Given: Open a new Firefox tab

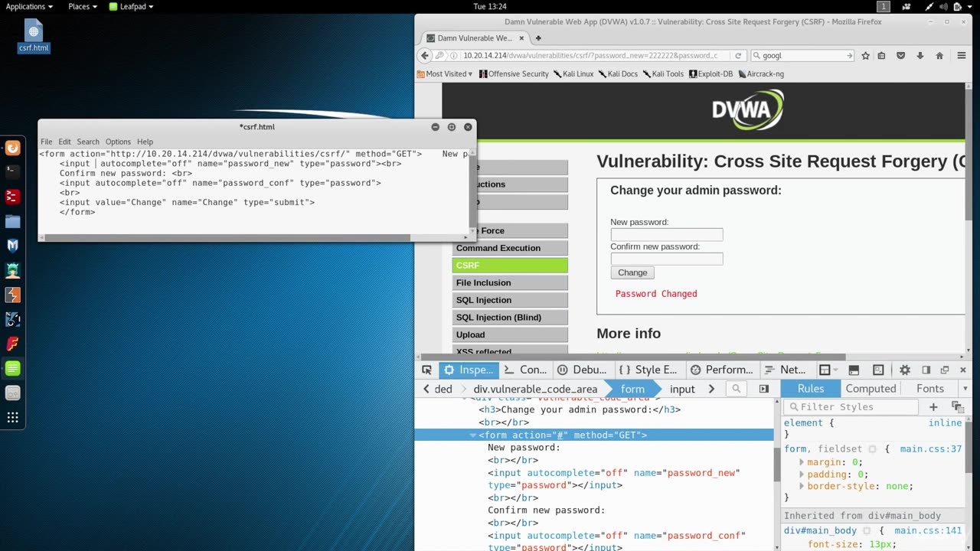Looking at the screenshot, I should pos(538,38).
